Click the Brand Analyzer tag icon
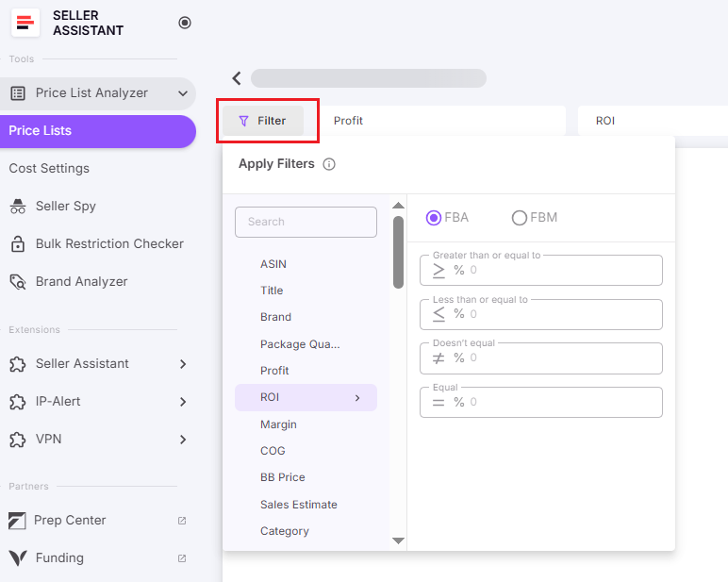The height and width of the screenshot is (582, 728). (x=18, y=281)
